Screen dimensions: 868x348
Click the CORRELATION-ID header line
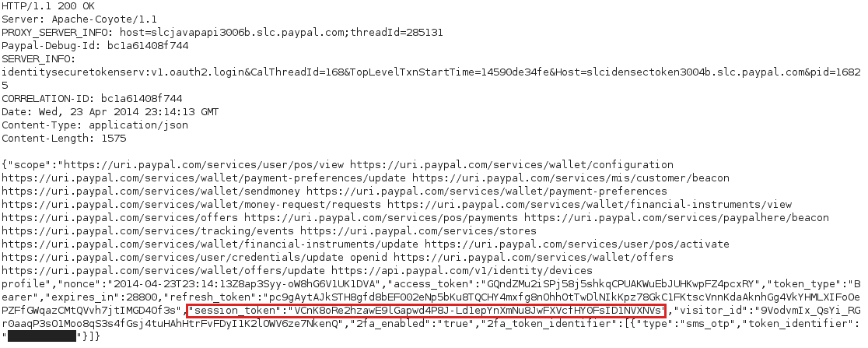coord(92,99)
